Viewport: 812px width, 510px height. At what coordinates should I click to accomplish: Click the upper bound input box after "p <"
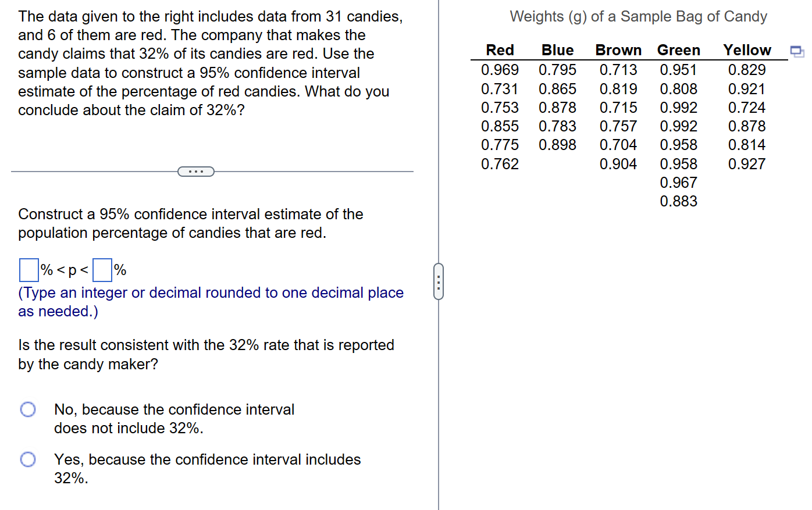(102, 269)
